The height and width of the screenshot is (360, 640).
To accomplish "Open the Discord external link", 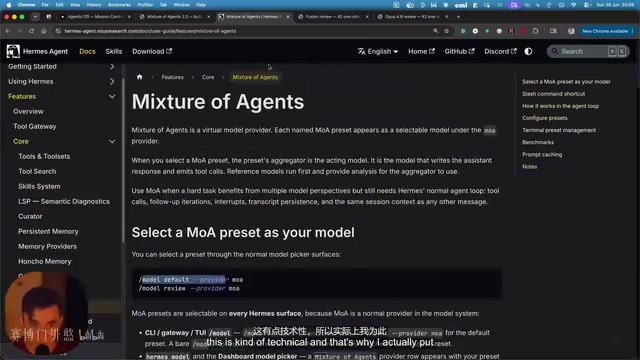I will [500, 51].
